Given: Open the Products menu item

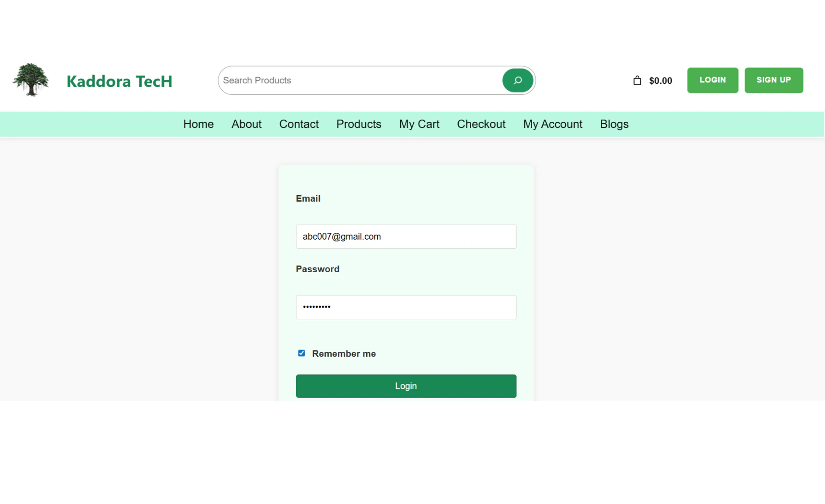Looking at the screenshot, I should point(358,124).
